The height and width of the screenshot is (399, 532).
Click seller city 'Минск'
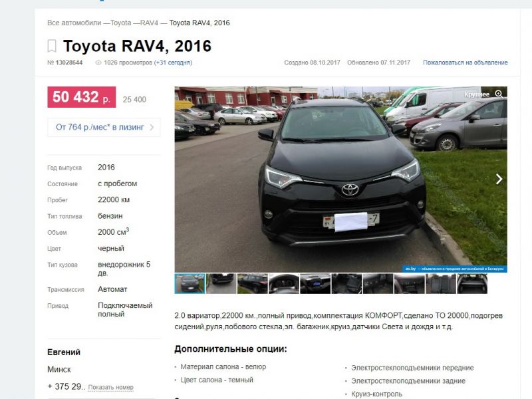coord(59,369)
